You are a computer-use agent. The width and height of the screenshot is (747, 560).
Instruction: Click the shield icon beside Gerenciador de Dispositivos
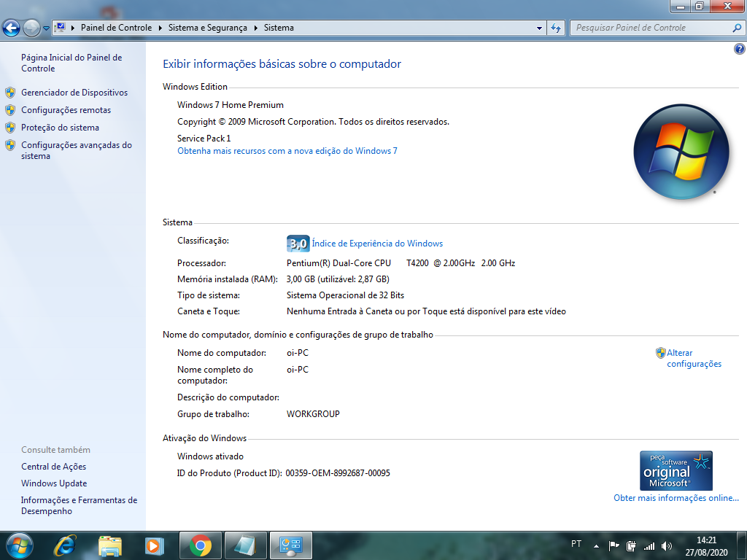pos(10,93)
